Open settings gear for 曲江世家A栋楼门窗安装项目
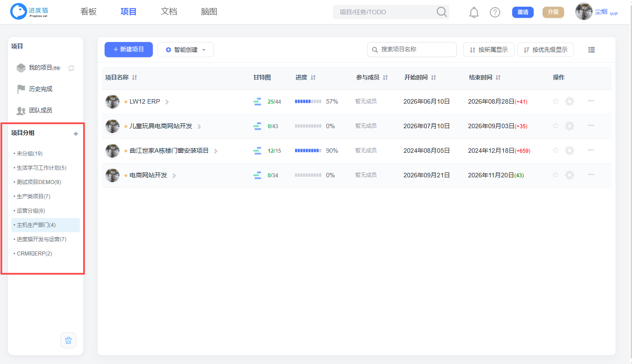This screenshot has width=632, height=364. (569, 151)
